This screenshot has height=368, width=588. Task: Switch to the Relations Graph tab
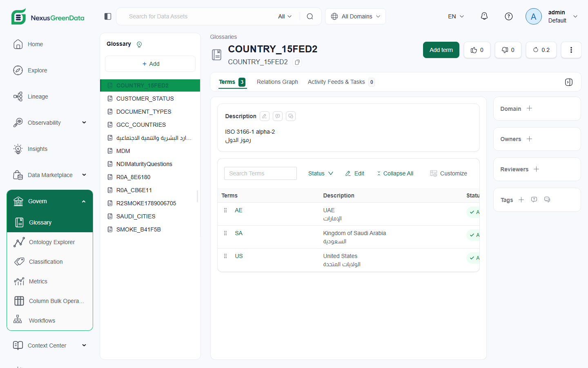click(x=277, y=82)
